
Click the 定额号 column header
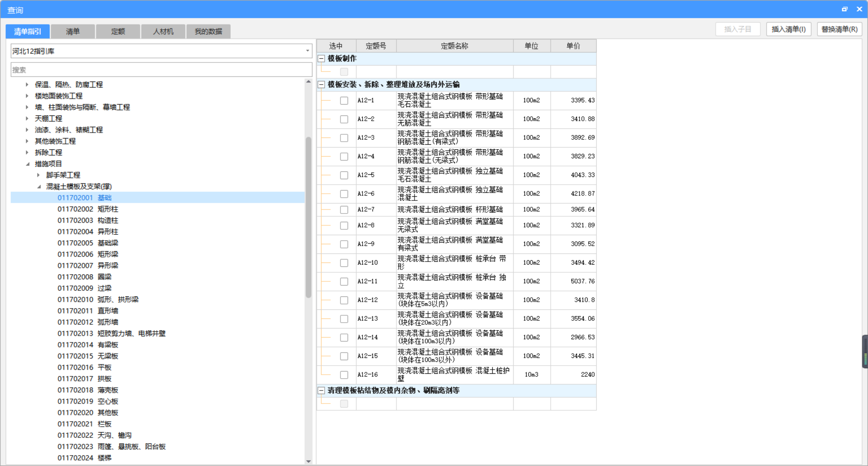[376, 46]
